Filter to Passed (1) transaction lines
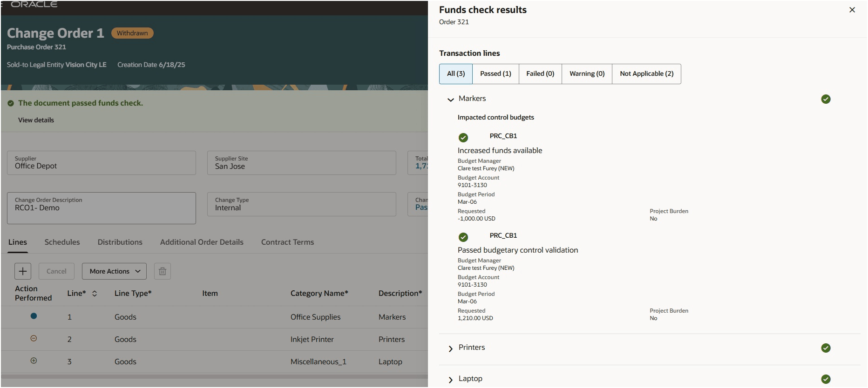 click(x=495, y=74)
